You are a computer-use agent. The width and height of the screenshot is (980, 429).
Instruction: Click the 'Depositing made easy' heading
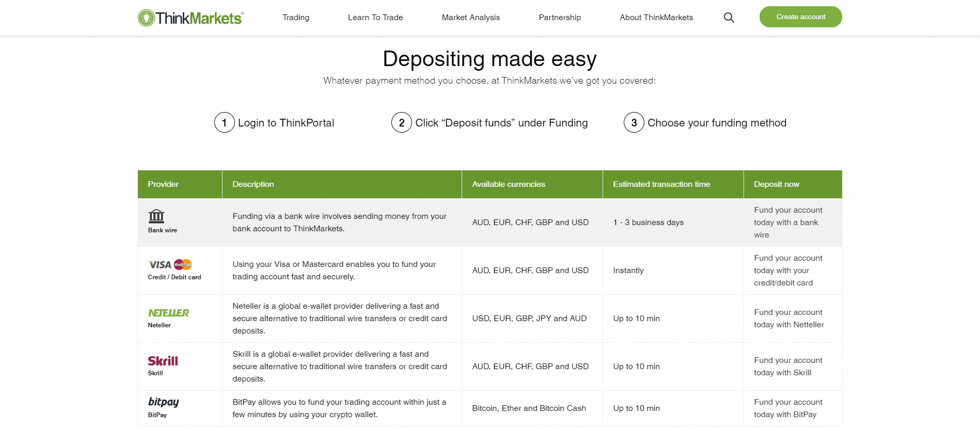(489, 59)
